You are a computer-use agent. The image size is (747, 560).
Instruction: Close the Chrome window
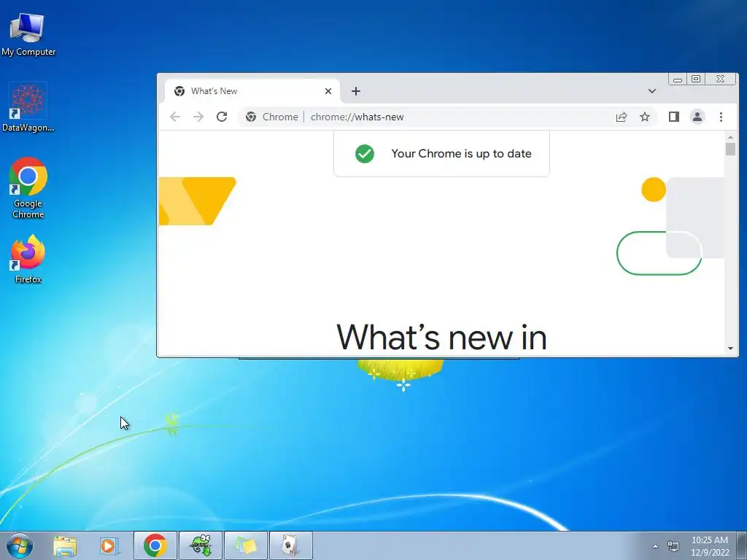point(721,79)
